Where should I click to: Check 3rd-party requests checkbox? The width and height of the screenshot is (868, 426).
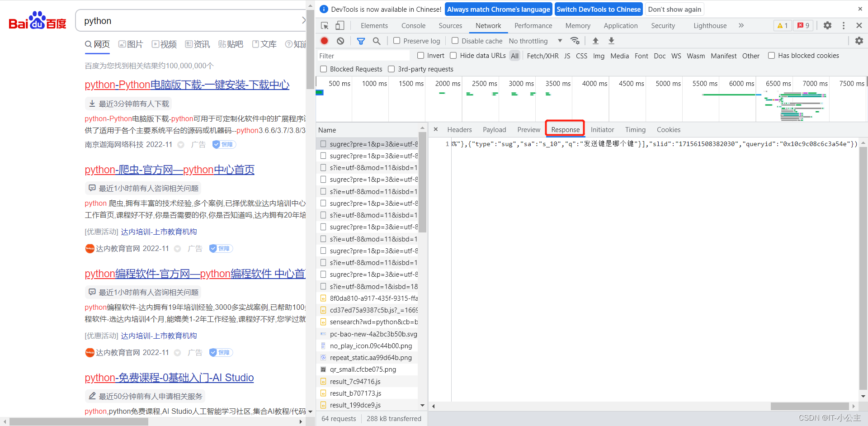pos(392,69)
